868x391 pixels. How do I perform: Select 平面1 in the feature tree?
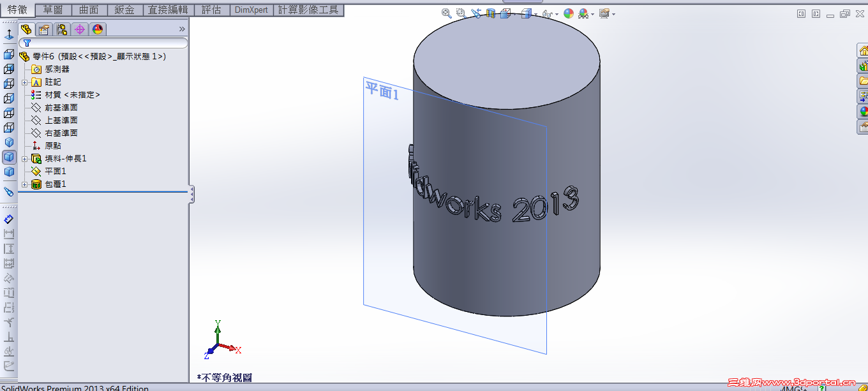pyautogui.click(x=49, y=171)
